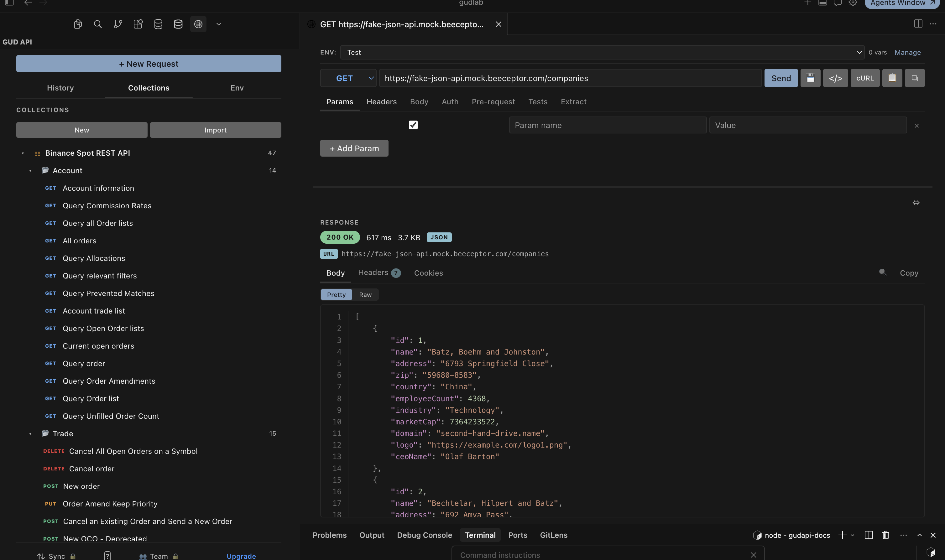The image size is (945, 560).
Task: Open the help question mark icon
Action: pyautogui.click(x=107, y=556)
